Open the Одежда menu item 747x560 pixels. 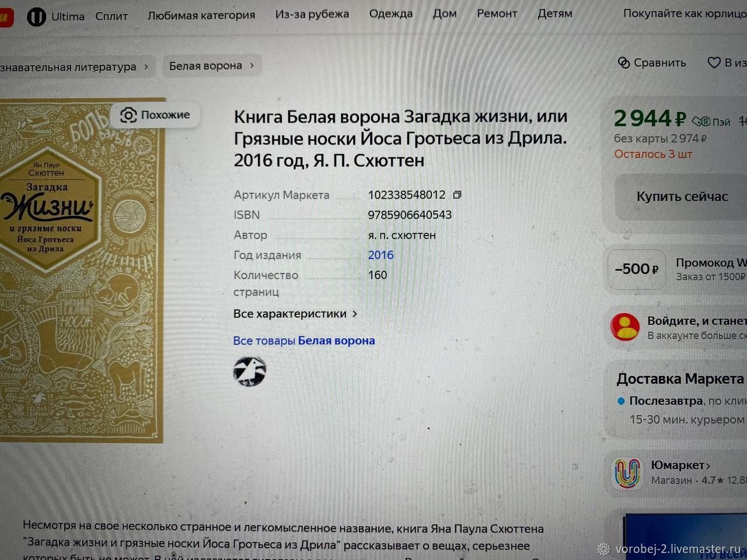390,13
